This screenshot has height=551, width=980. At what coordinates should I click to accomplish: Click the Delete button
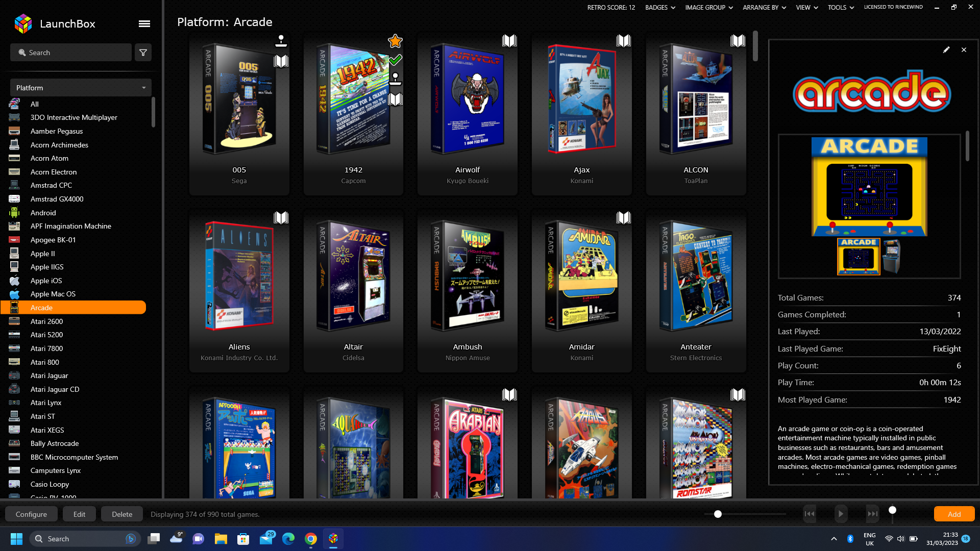[x=122, y=514]
